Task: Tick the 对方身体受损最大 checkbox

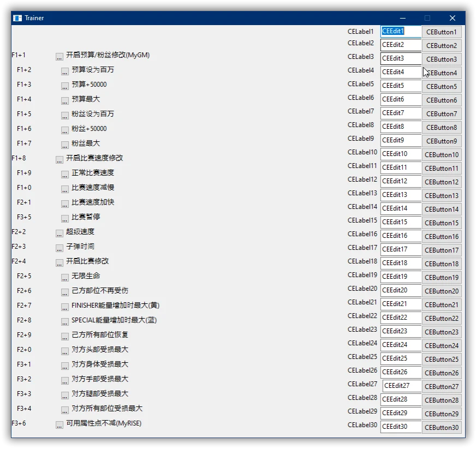Action: [x=64, y=366]
